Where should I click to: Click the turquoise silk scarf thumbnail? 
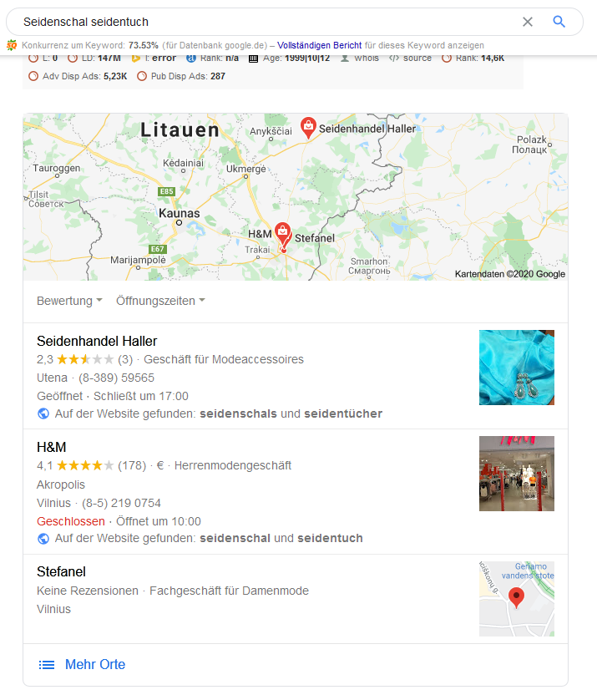[517, 368]
